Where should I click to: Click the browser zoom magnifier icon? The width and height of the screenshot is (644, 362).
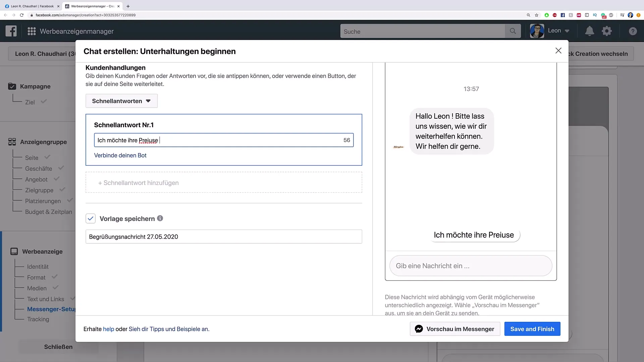(x=529, y=15)
